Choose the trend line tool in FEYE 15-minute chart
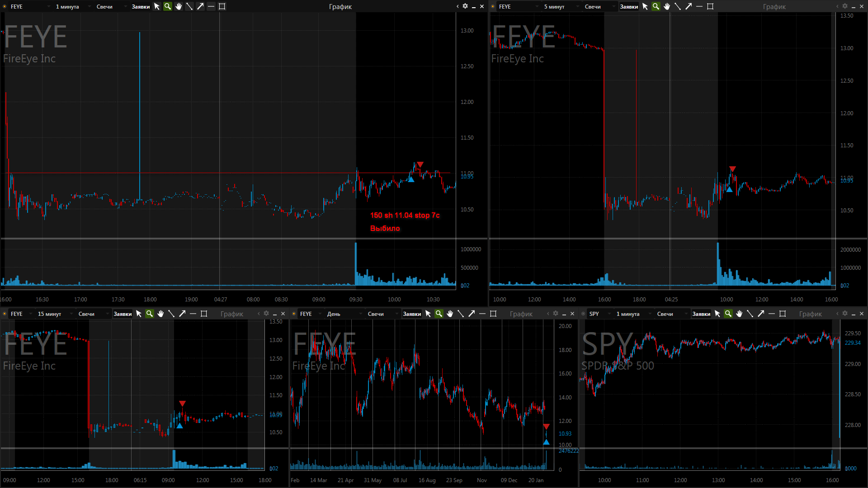 171,314
